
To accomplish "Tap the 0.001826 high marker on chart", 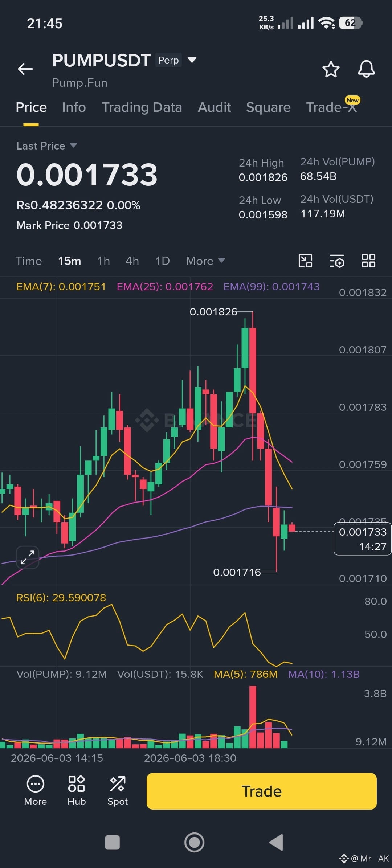I will [x=213, y=312].
